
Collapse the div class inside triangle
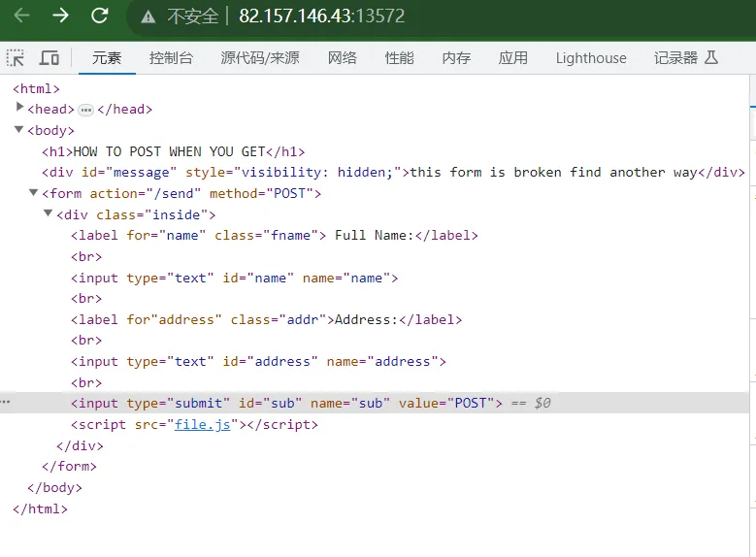[48, 213]
